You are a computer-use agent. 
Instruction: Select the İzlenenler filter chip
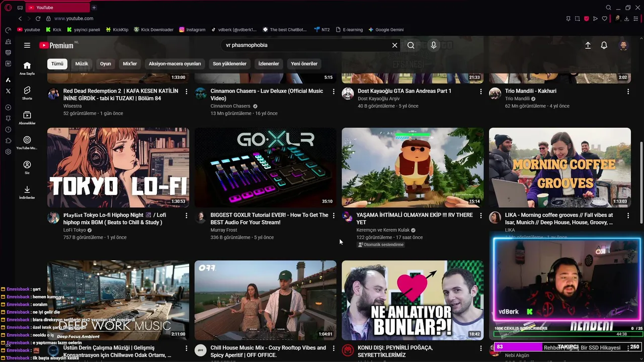click(269, 64)
